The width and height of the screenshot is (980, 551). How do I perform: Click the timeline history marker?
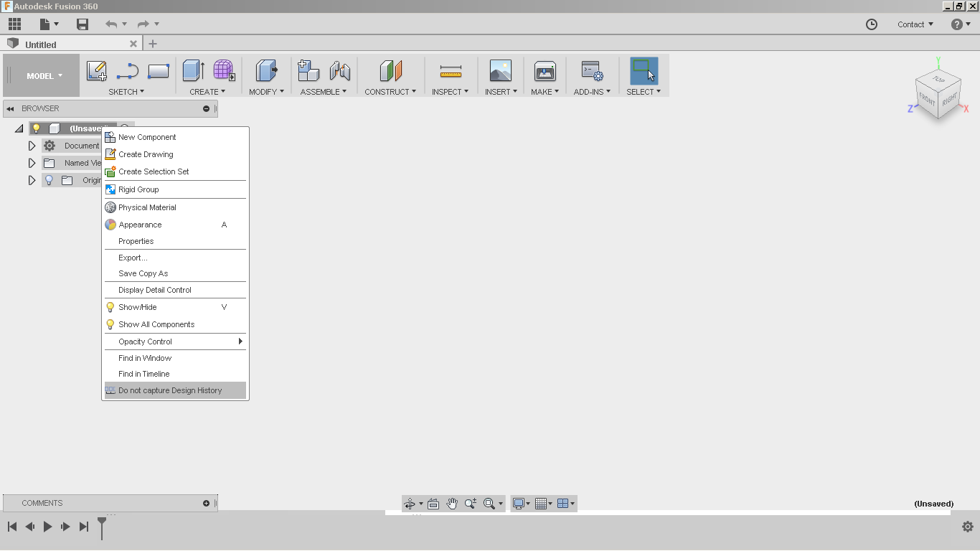click(102, 527)
